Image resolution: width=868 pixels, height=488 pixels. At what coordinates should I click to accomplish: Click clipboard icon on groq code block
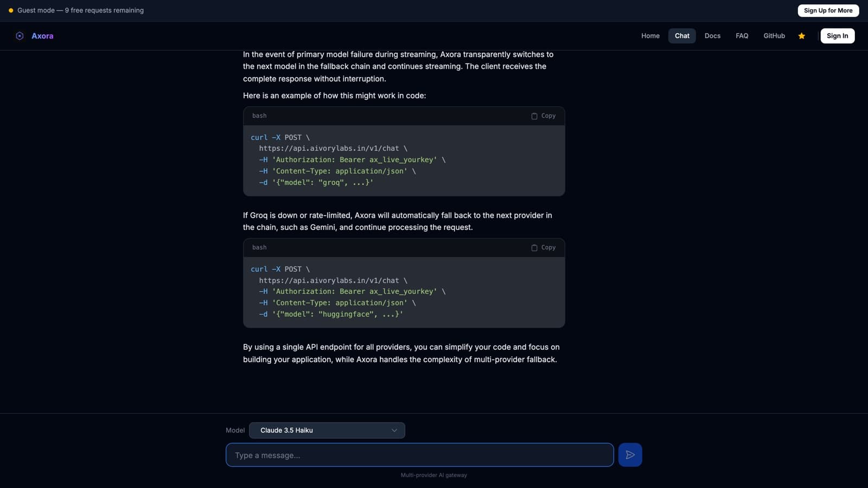tap(534, 116)
